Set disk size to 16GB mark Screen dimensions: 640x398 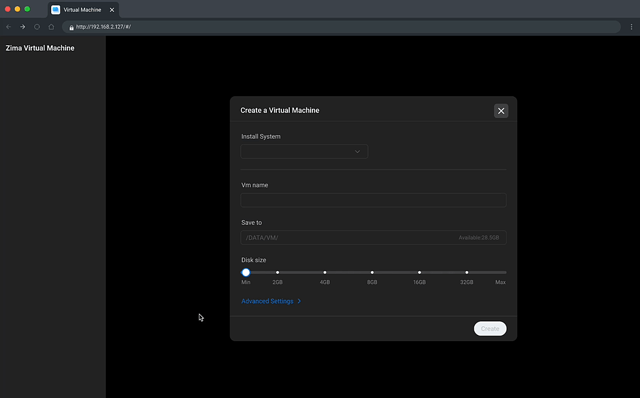tap(420, 272)
